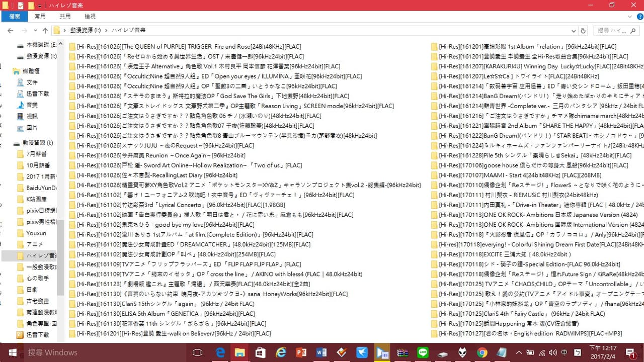This screenshot has height=362, width=644.
Task: Click the navigation pane scrollbar thumb
Action: tap(60, 257)
